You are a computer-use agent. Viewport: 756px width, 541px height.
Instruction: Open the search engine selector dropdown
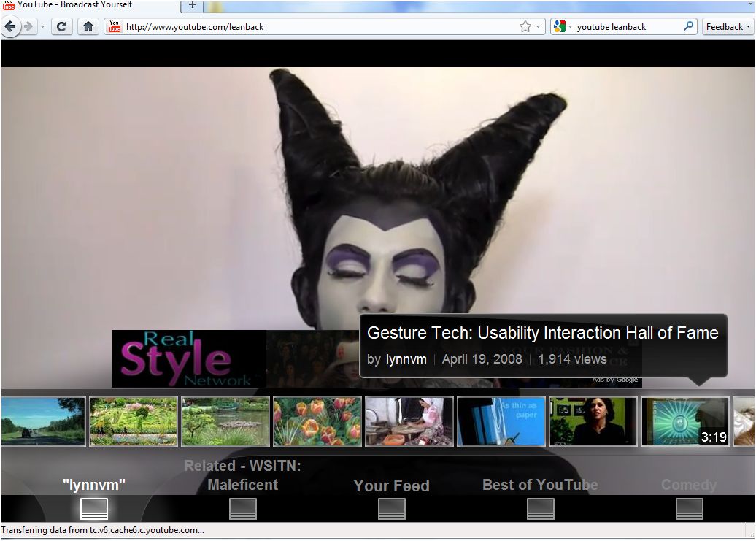click(563, 26)
